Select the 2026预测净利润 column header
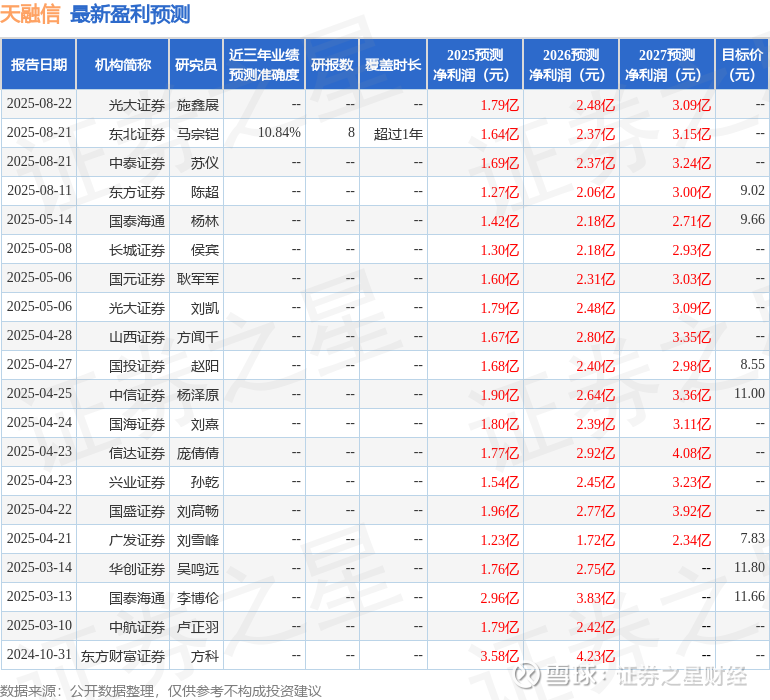Image resolution: width=770 pixels, height=700 pixels. (571, 64)
